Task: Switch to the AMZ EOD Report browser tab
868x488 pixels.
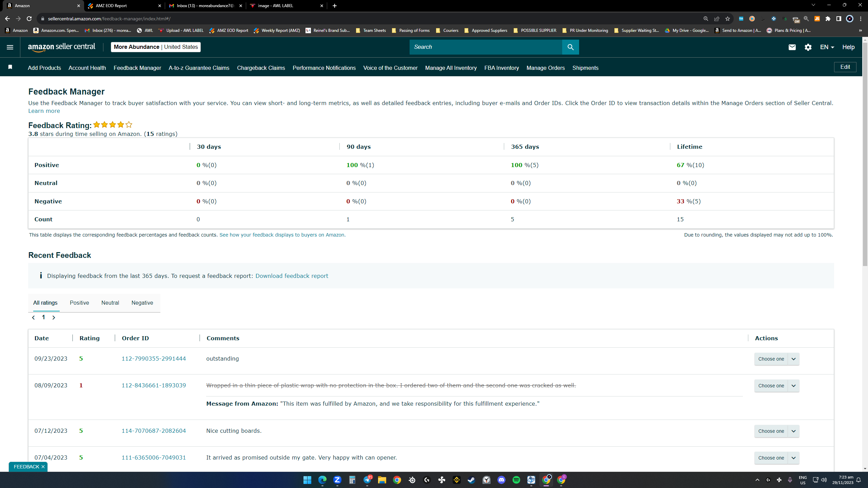Action: tap(124, 6)
